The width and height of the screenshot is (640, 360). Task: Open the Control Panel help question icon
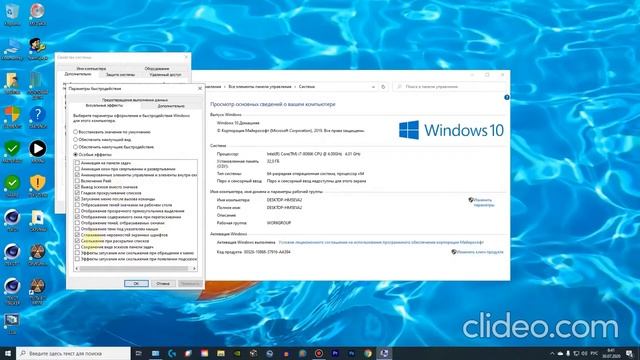[507, 98]
